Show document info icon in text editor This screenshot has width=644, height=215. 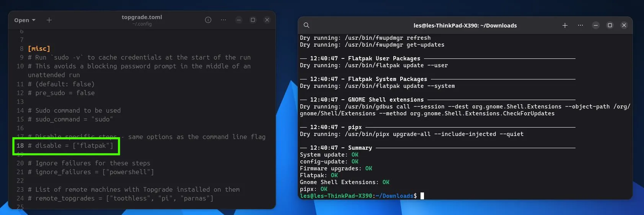click(208, 20)
